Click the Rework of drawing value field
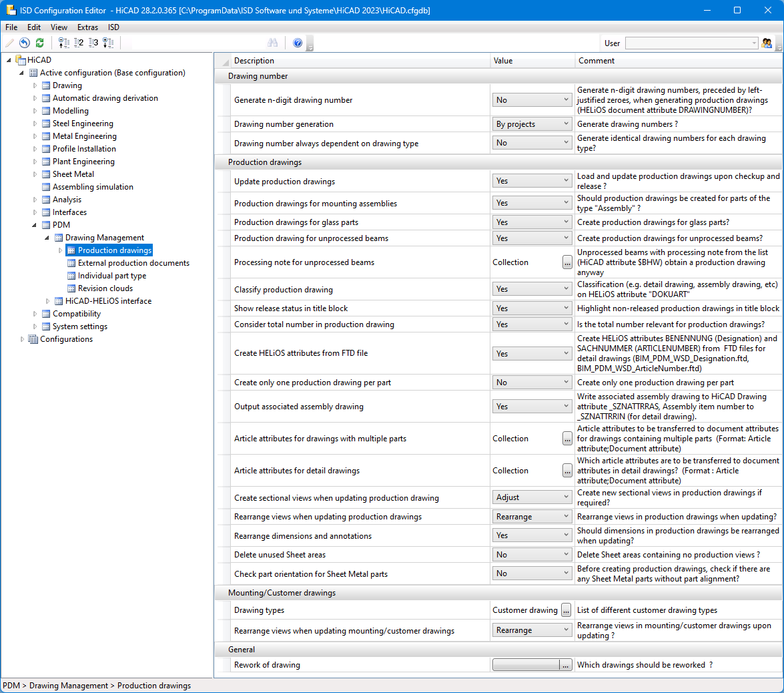The width and height of the screenshot is (784, 693). click(x=526, y=665)
